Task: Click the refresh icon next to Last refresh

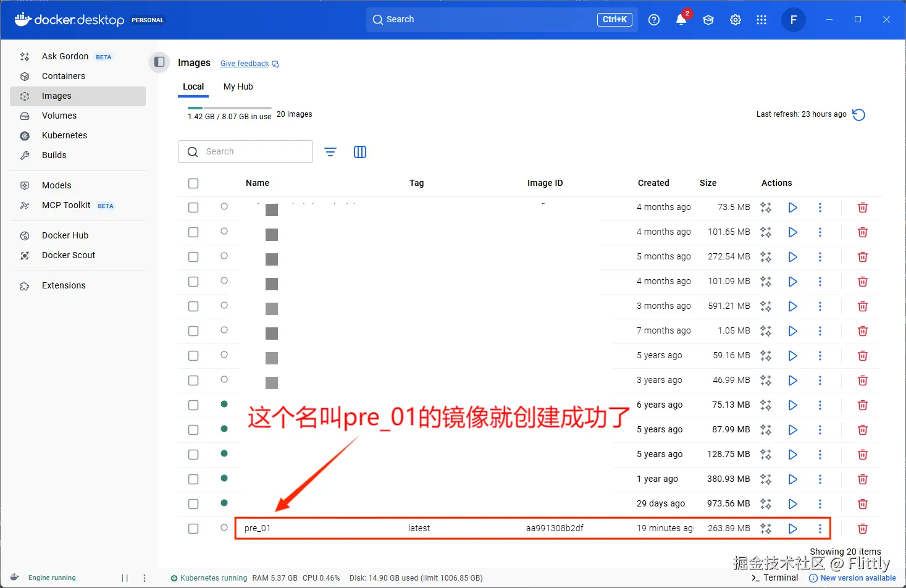Action: 858,114
